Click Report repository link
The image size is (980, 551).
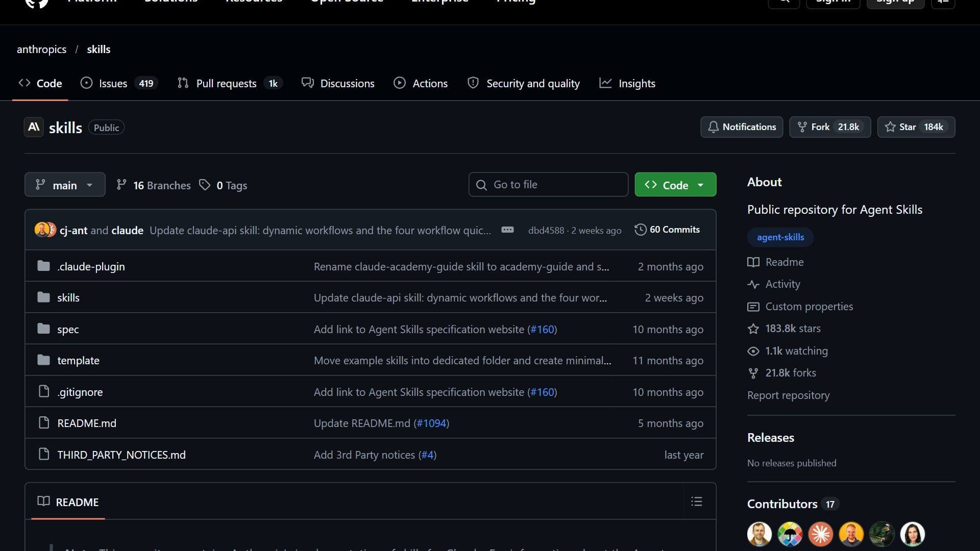788,395
